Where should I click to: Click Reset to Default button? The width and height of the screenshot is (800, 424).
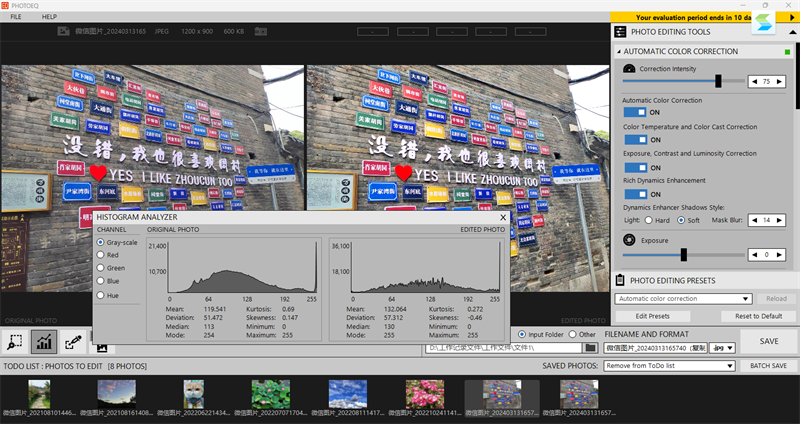click(758, 316)
